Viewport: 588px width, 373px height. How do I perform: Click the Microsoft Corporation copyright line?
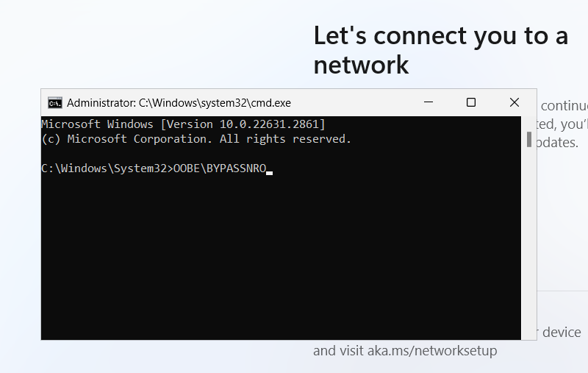196,138
